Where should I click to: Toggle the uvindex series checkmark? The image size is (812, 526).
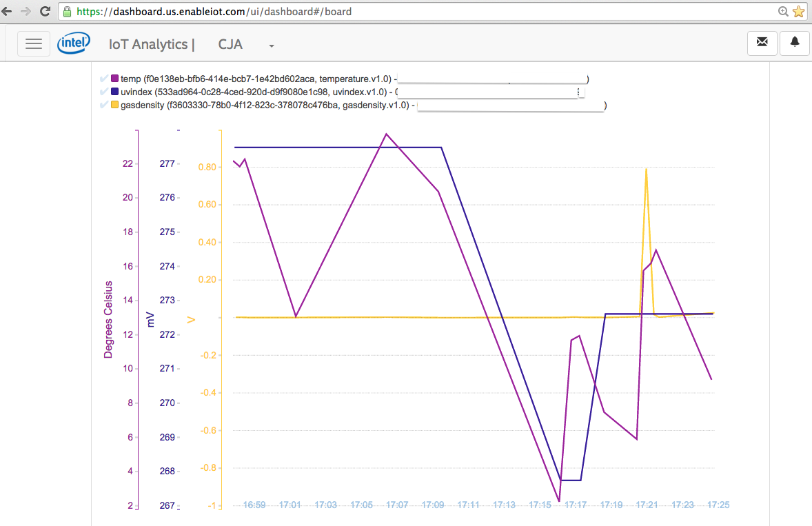[104, 92]
